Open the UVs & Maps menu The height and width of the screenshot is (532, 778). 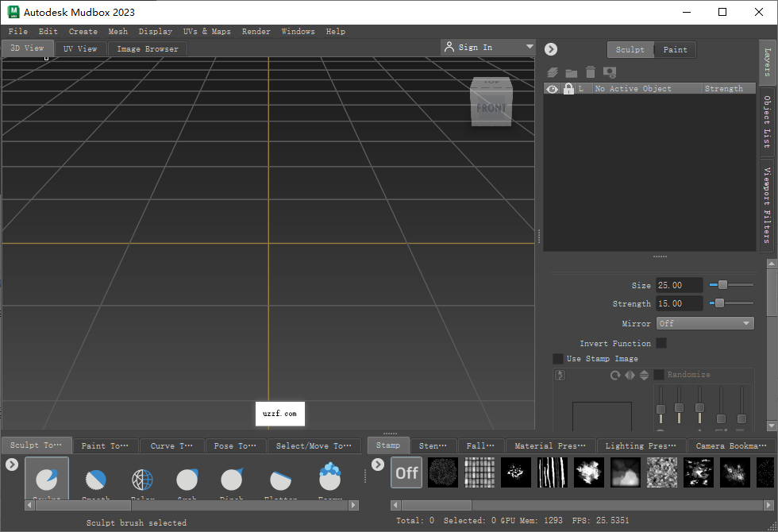(207, 31)
